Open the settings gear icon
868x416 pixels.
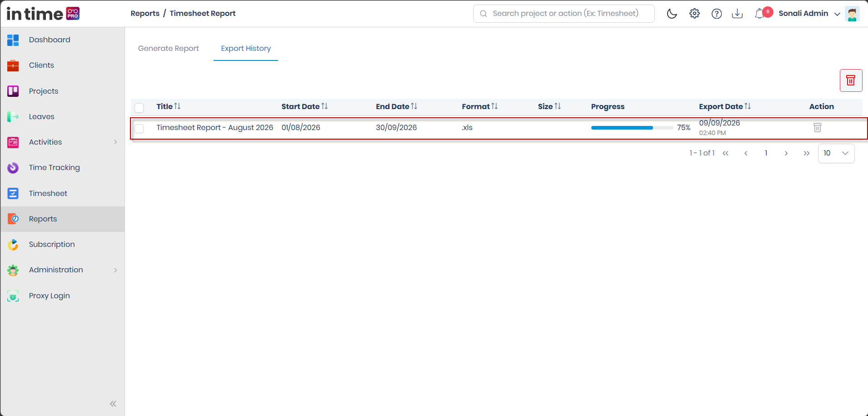[694, 14]
